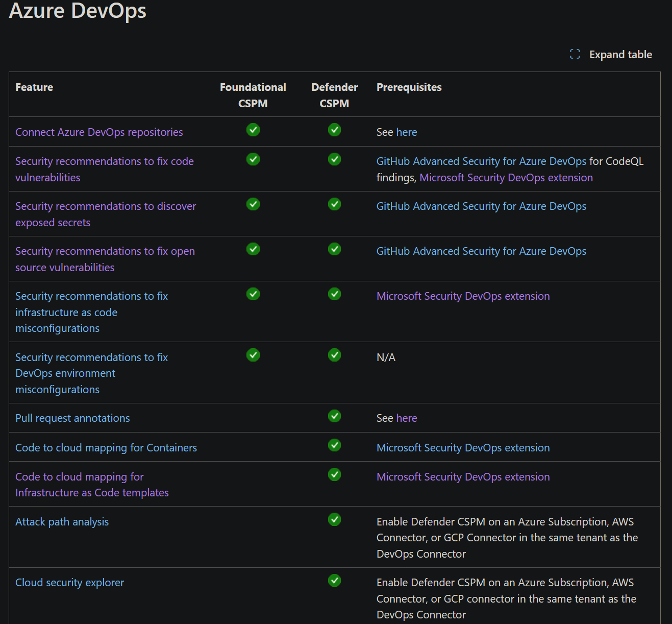Open the Attack path analysis link

[x=62, y=522]
